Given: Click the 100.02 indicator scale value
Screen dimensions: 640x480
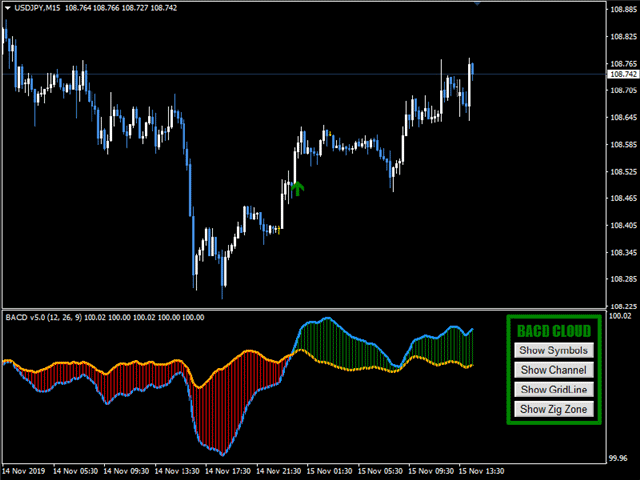Looking at the screenshot, I should [x=620, y=316].
